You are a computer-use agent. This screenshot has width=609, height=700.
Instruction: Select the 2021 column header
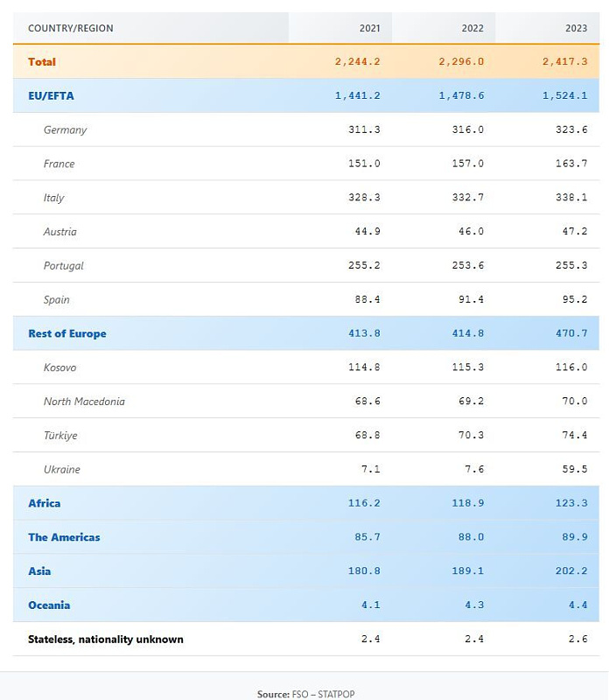tap(369, 28)
